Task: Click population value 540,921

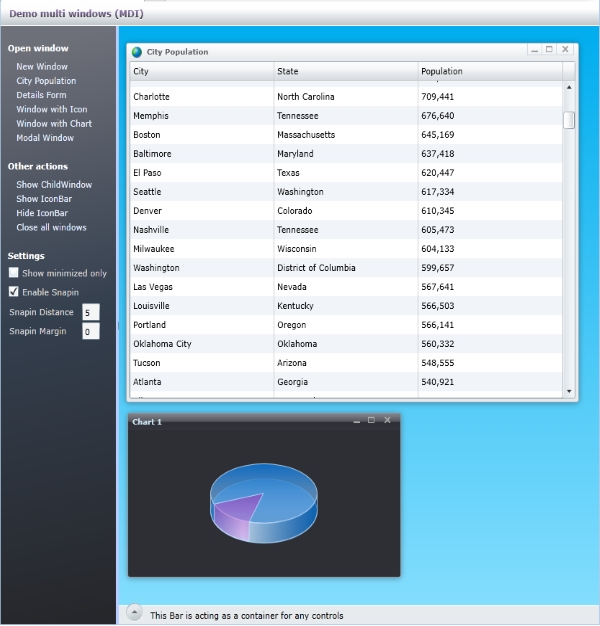Action: tap(438, 382)
